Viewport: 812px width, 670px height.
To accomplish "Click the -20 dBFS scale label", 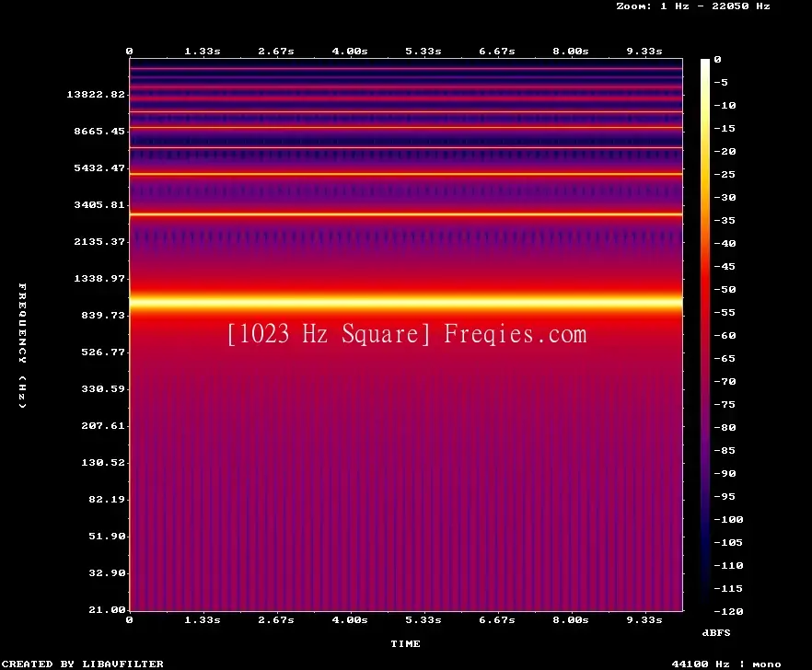I will (725, 151).
